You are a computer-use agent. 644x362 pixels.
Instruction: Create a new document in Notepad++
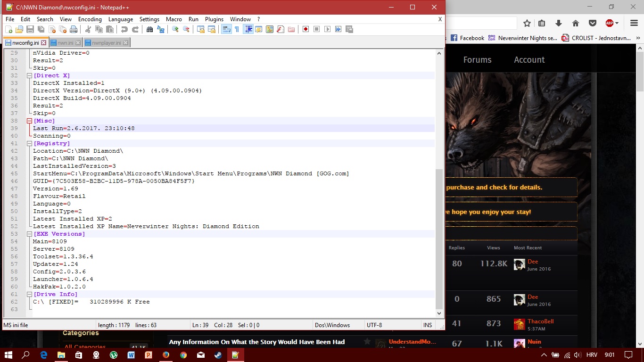(9, 29)
